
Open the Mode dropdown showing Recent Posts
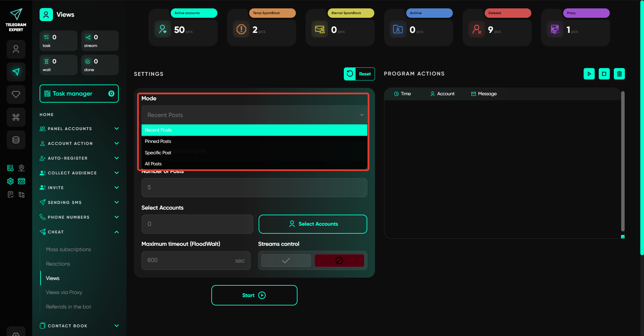254,115
